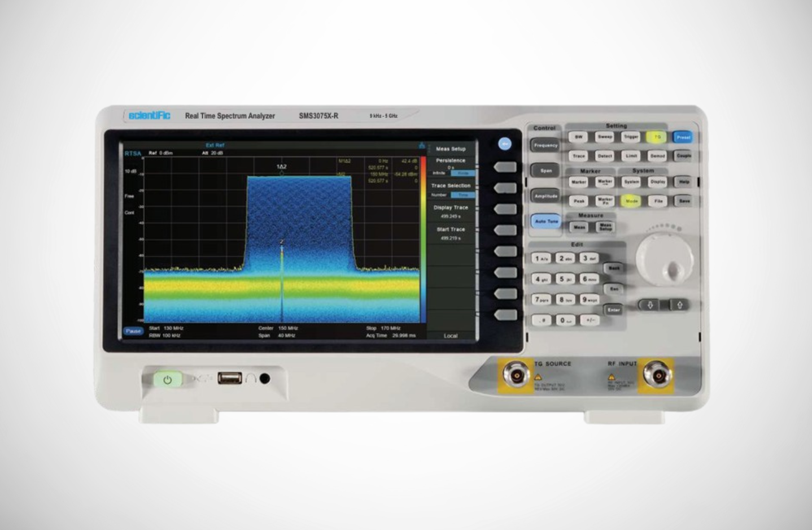The width and height of the screenshot is (812, 530).
Task: Tap numeric key 5
Action: [565, 279]
